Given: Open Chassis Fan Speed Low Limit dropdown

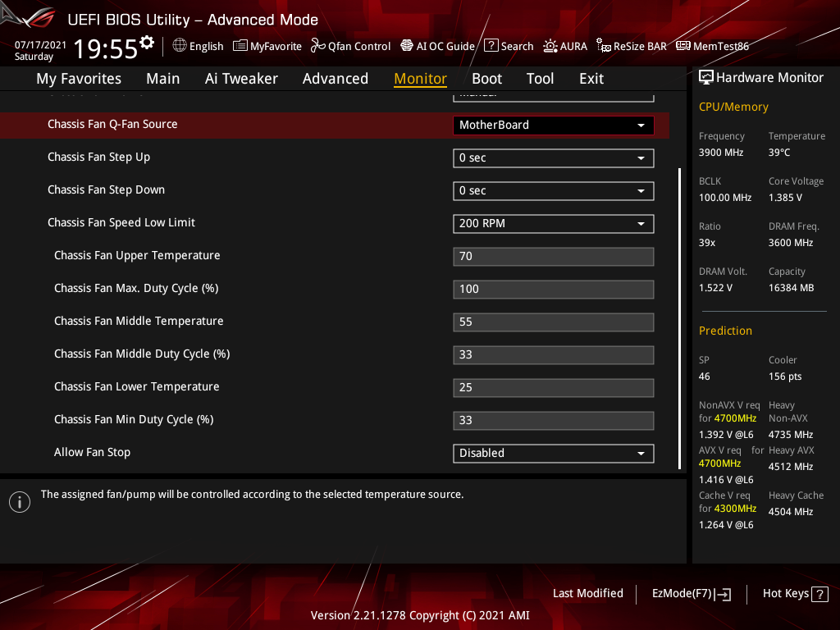Looking at the screenshot, I should (x=554, y=223).
